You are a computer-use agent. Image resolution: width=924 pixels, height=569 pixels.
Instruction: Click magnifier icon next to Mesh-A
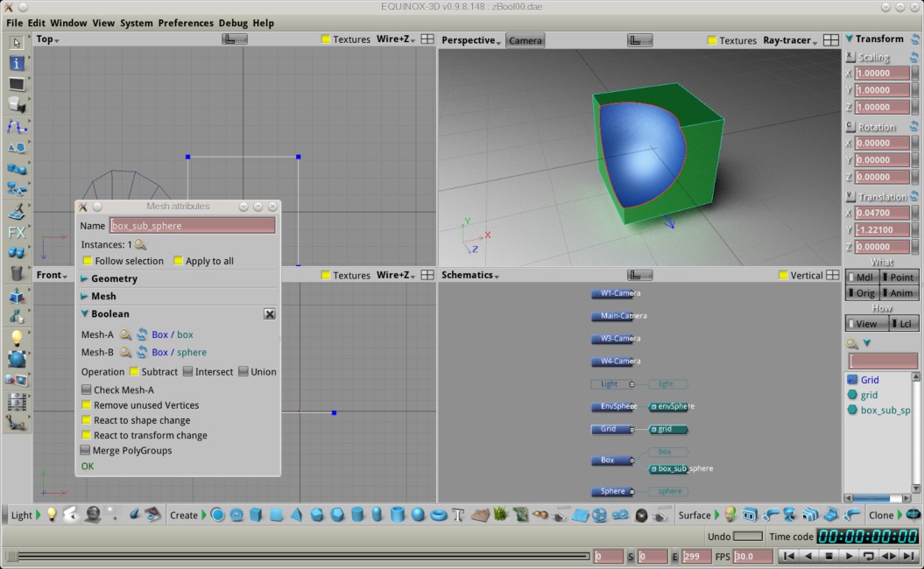[x=125, y=334]
